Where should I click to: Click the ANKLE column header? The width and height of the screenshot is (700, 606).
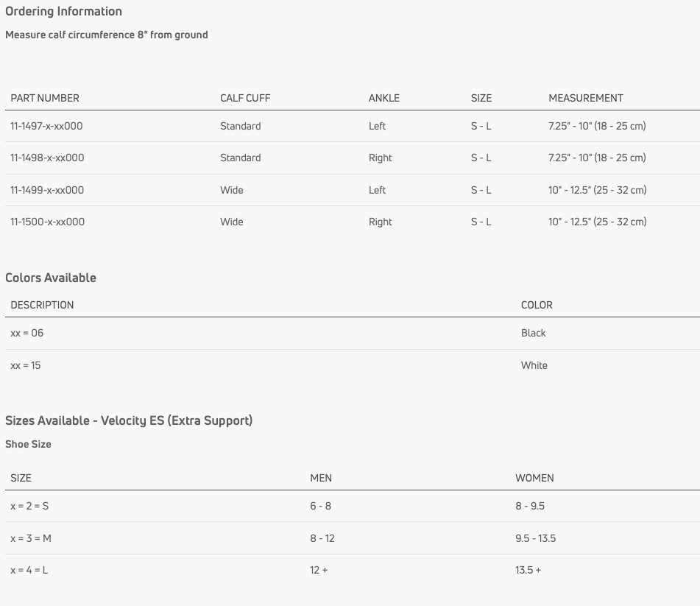[x=384, y=98]
